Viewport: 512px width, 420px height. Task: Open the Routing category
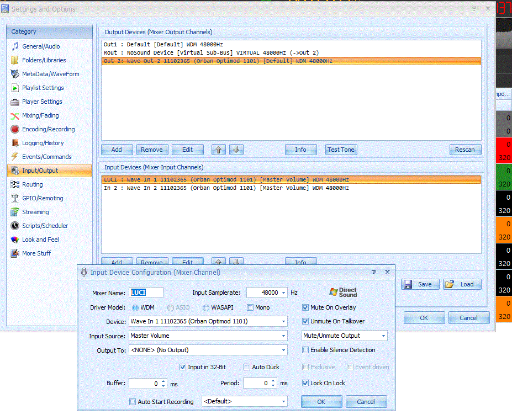click(x=32, y=184)
